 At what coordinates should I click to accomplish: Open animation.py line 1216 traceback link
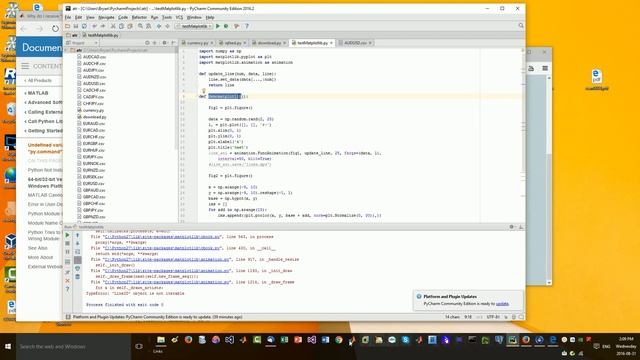pyautogui.click(x=167, y=282)
